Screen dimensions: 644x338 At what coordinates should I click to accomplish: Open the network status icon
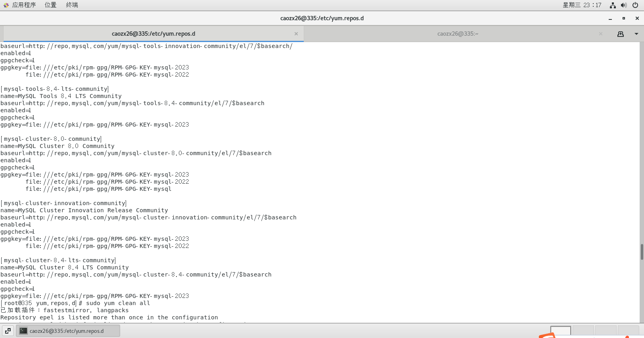click(x=613, y=5)
